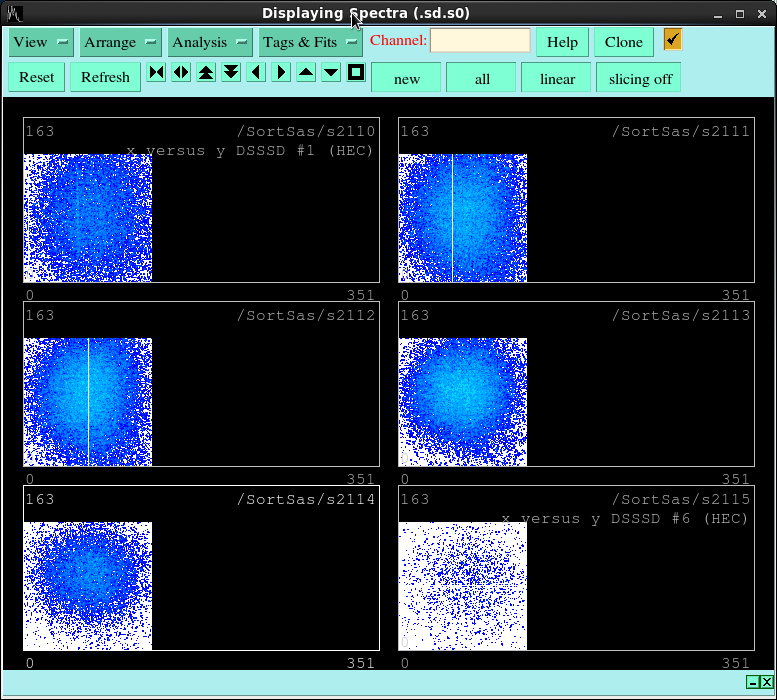The image size is (777, 700).
Task: Select the s2111 spectrum plot
Action: click(576, 200)
